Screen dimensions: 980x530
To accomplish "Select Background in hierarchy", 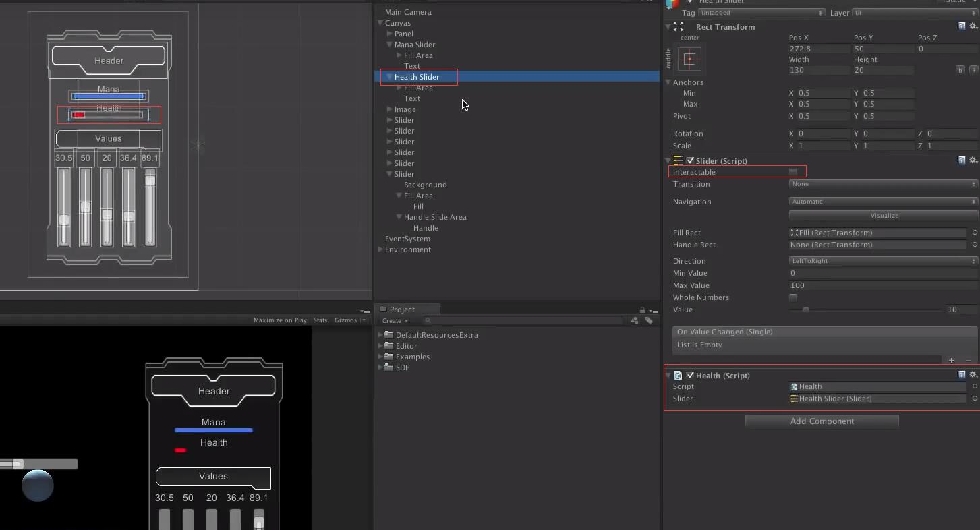I will pyautogui.click(x=425, y=185).
